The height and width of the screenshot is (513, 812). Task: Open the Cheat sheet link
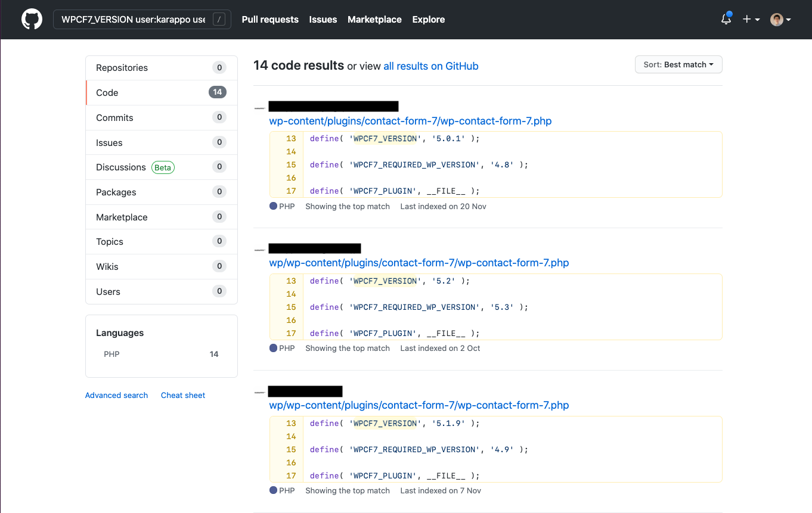tap(183, 395)
